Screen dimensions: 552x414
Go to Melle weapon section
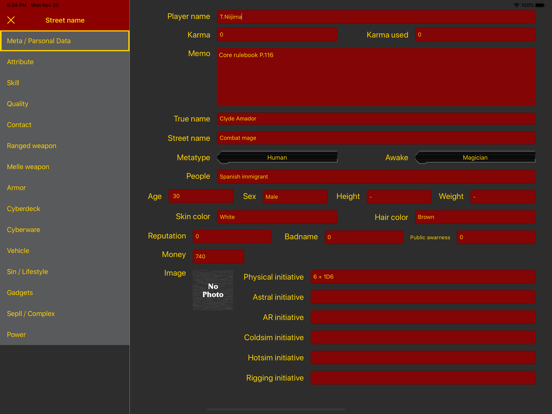[x=65, y=167]
